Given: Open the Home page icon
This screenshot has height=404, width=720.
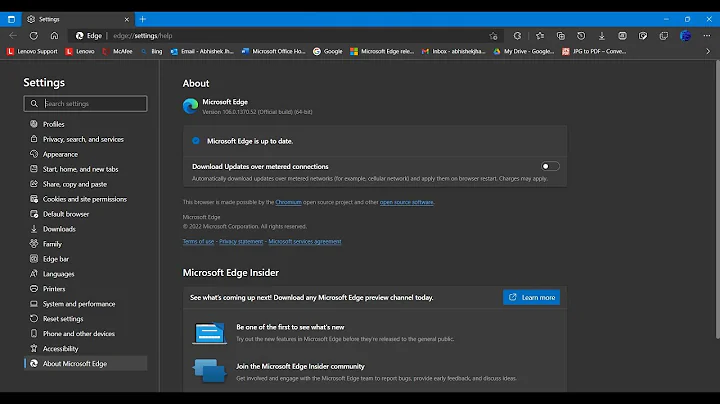Looking at the screenshot, I should coord(54,35).
